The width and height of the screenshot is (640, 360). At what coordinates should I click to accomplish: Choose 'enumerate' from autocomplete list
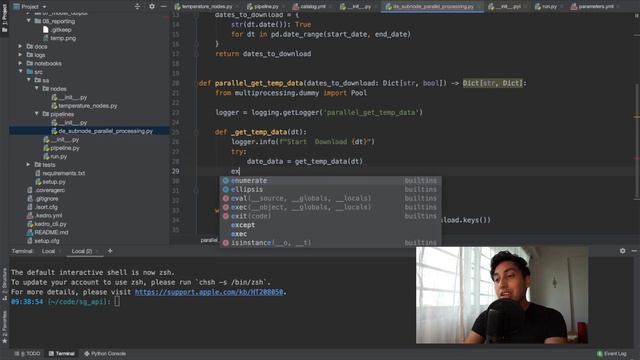tap(330, 180)
